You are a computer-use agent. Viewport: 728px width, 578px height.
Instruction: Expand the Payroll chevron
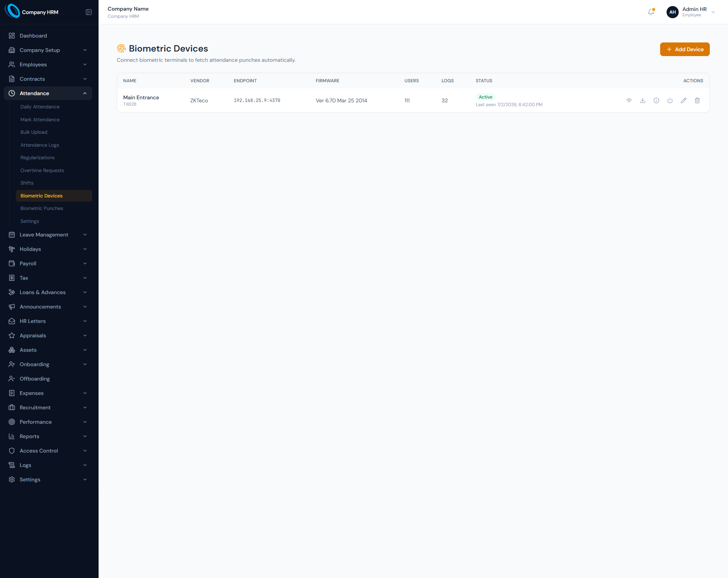[85, 263]
